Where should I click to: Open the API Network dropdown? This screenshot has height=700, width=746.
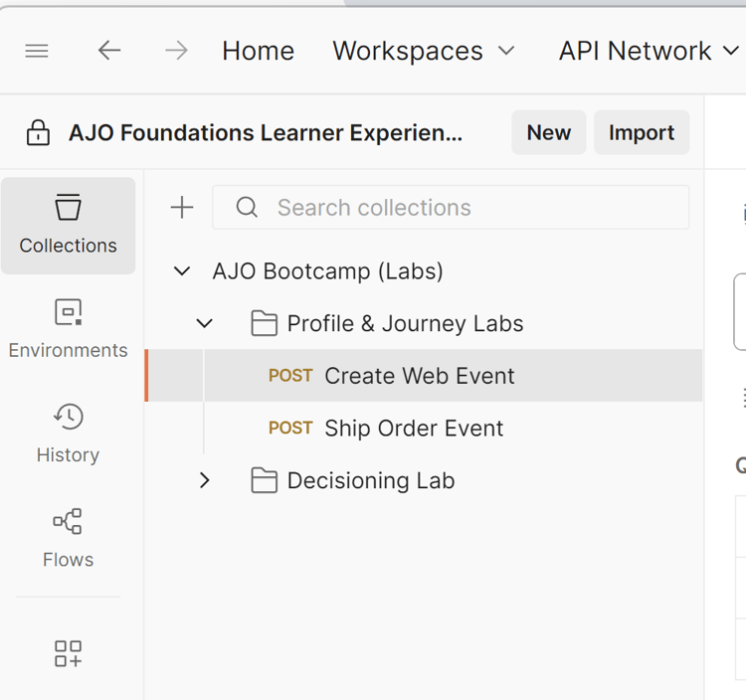point(649,51)
